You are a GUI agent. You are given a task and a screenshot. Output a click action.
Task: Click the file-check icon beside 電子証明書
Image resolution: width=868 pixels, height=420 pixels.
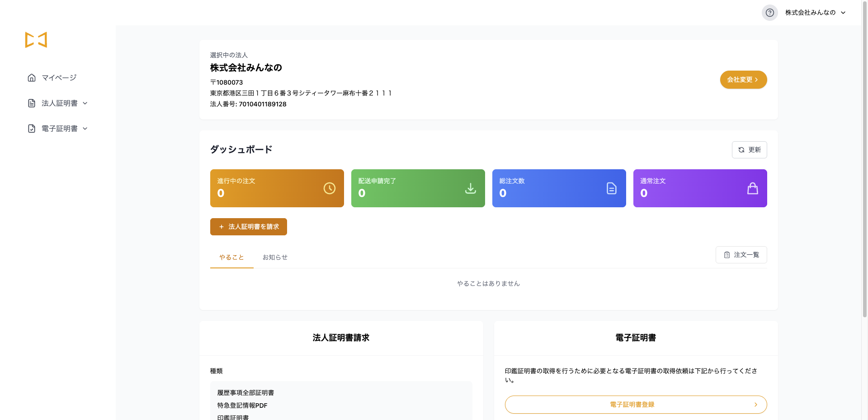32,129
